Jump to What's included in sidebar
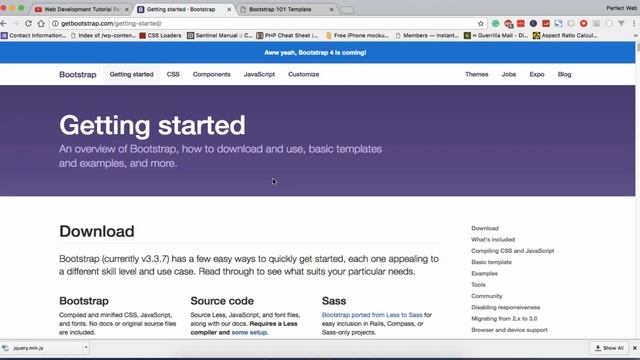The height and width of the screenshot is (360, 640). click(x=493, y=240)
